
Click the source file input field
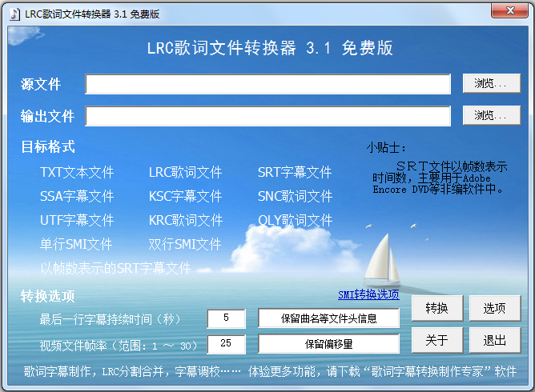(267, 84)
